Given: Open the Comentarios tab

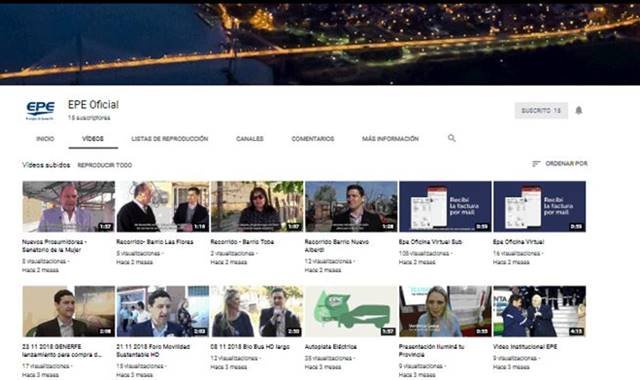Looking at the screenshot, I should (313, 139).
